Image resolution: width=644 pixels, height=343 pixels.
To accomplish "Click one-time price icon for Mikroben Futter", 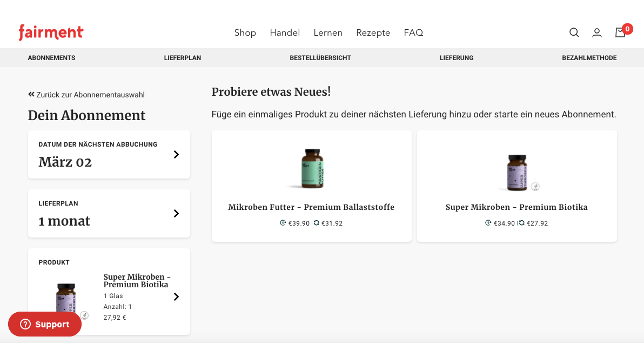I will (283, 223).
